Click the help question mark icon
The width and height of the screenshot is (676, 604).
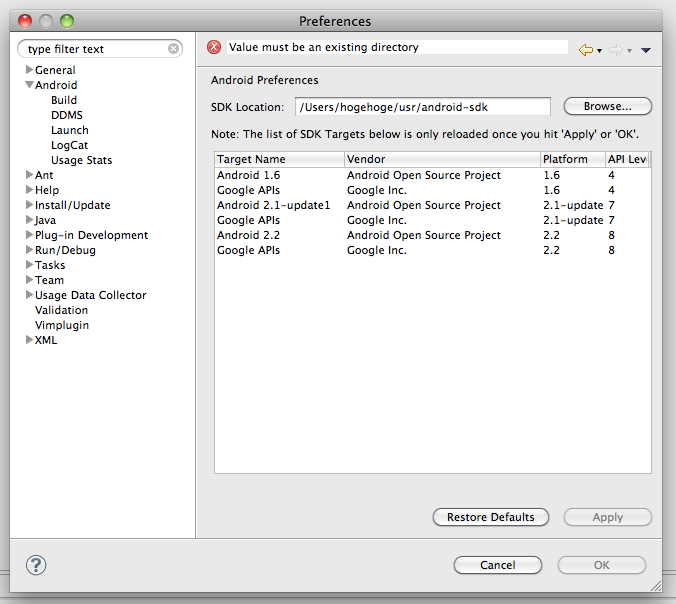(36, 565)
